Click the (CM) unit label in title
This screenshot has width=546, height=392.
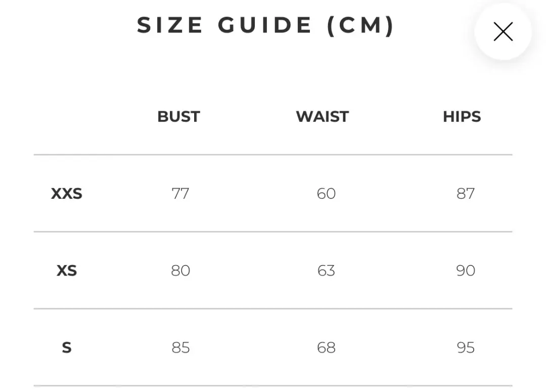tap(360, 25)
